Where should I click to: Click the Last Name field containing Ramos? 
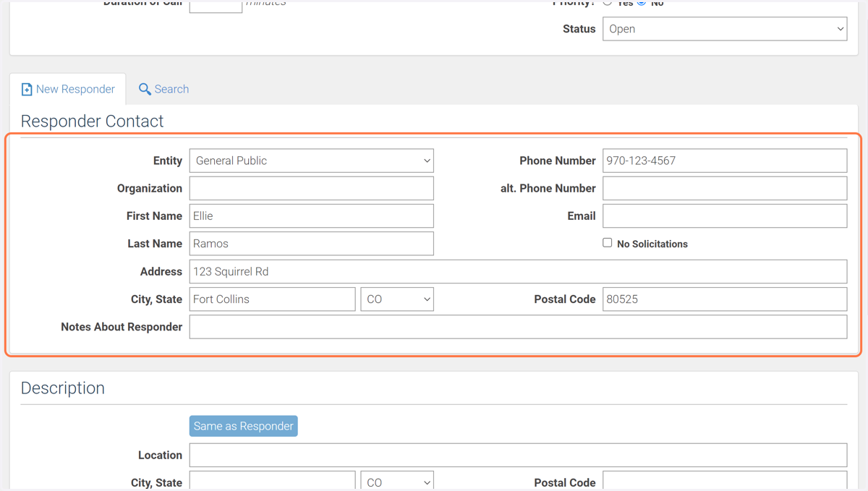[x=312, y=244]
